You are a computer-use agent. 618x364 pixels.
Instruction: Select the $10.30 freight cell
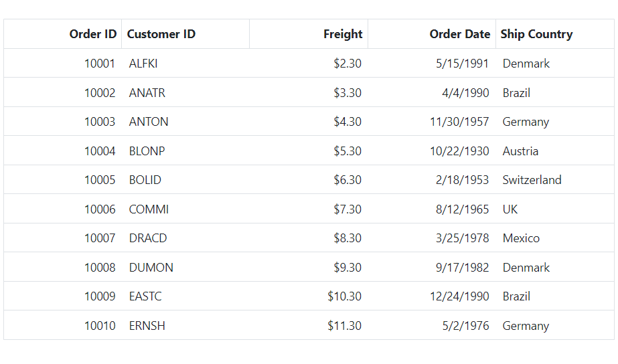tap(309, 296)
